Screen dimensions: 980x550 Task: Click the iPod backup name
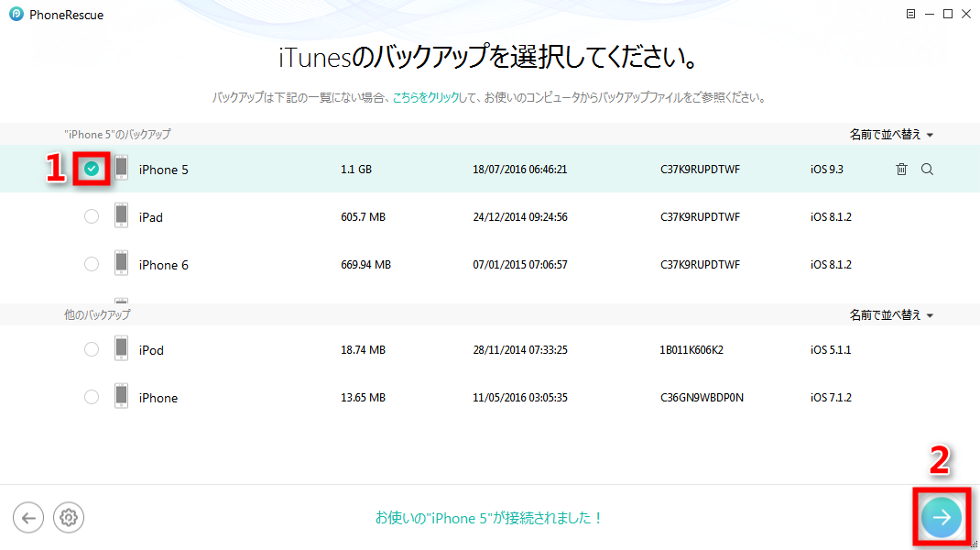[x=151, y=350]
